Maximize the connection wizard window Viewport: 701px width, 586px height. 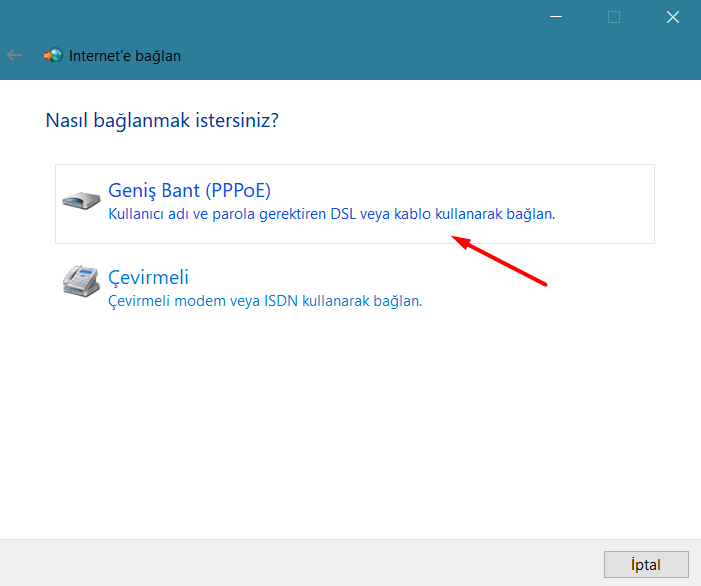[x=614, y=17]
